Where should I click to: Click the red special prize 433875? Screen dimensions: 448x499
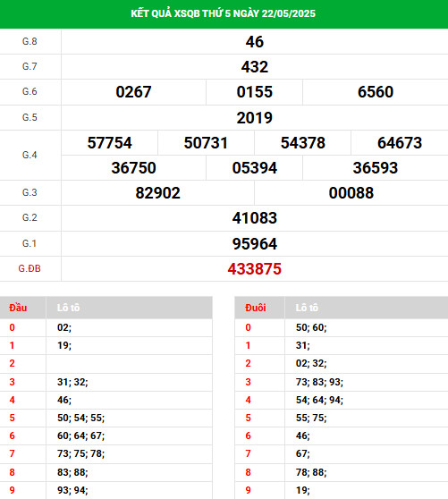point(255,269)
